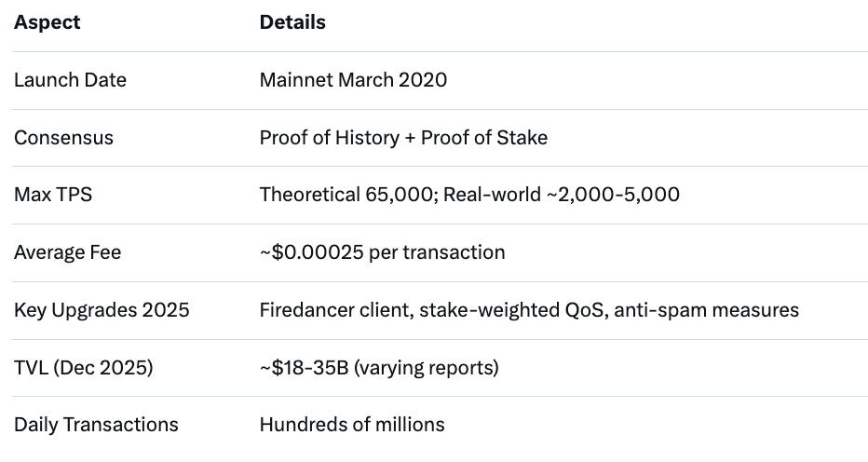
Task: Click Proof of History + Proof of Stake
Action: pos(403,138)
